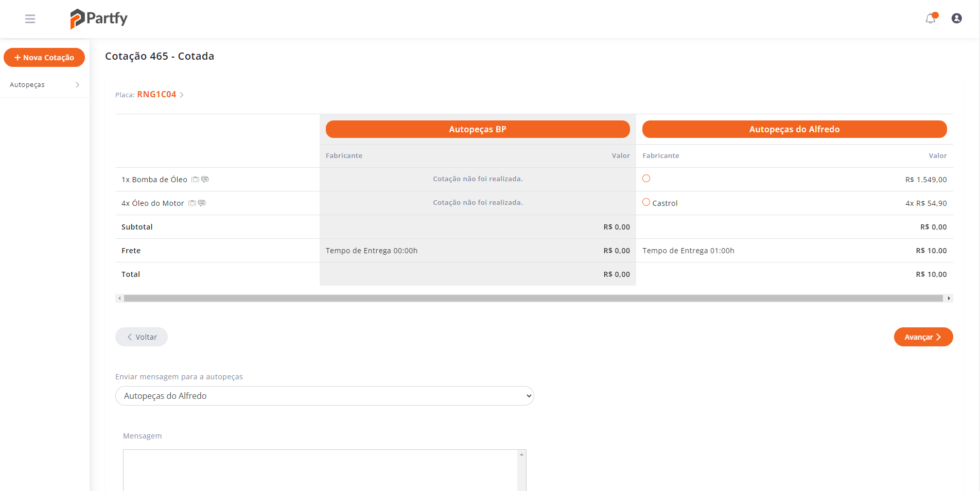Viewport: 980px width, 491px height.
Task: Select Alfredo's Bomba de Óleo offer radio
Action: coord(646,179)
